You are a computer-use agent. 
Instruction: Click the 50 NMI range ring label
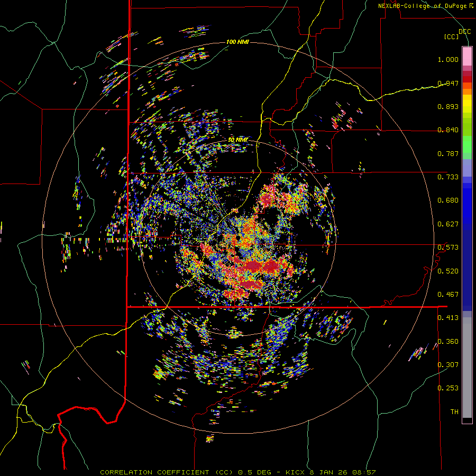point(238,140)
